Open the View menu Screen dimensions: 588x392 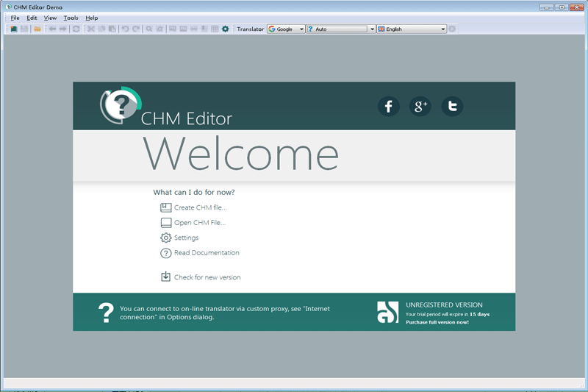coord(50,18)
